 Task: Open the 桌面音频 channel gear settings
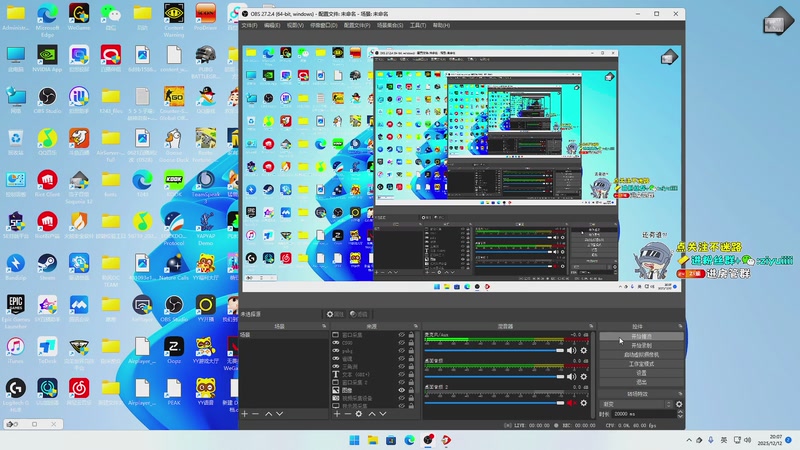tap(584, 377)
